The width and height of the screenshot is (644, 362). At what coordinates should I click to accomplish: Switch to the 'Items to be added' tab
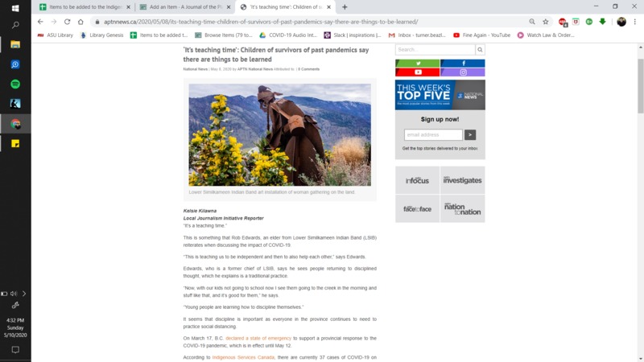[x=85, y=7]
